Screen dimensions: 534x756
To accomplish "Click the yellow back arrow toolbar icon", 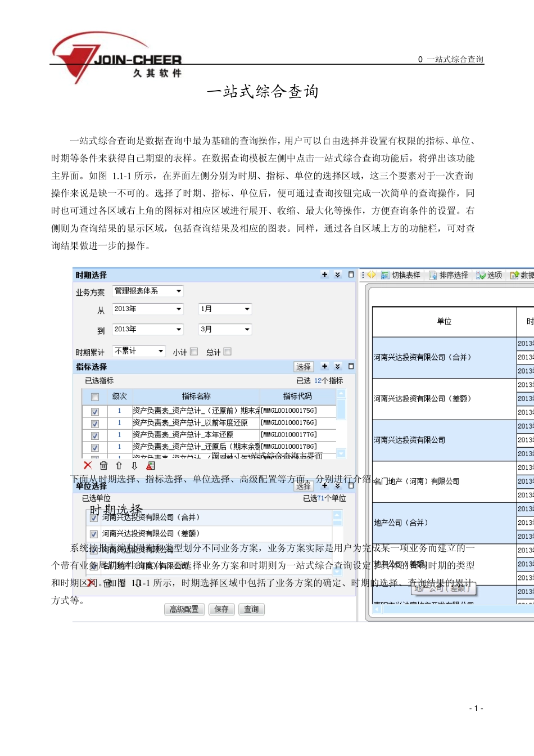I will click(371, 274).
